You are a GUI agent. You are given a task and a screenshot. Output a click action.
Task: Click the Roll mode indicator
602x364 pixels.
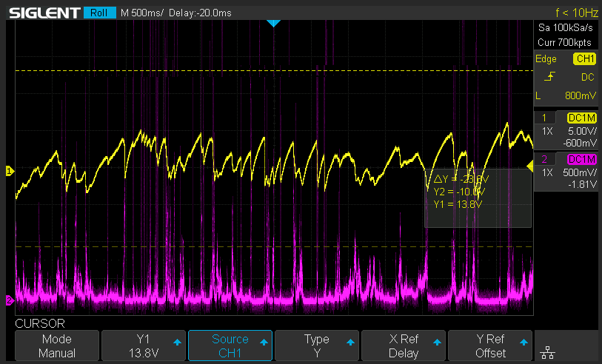point(99,13)
